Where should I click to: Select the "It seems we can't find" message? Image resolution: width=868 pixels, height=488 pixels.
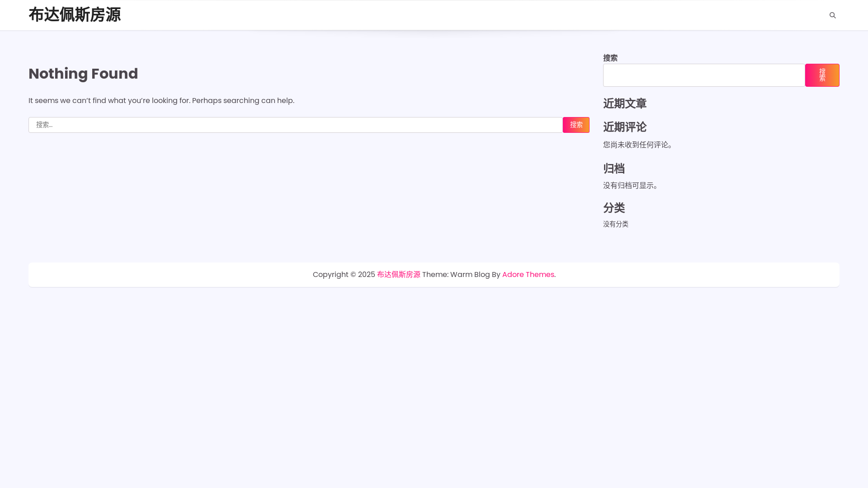(161, 101)
